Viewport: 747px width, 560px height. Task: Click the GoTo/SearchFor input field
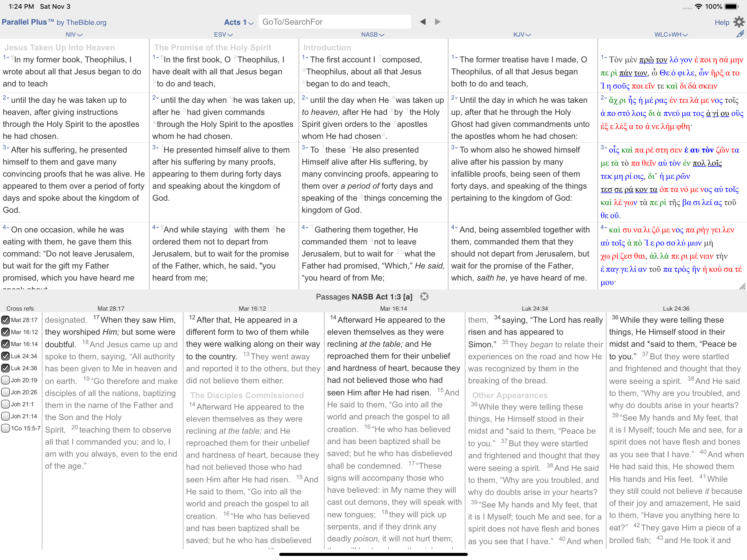[334, 22]
